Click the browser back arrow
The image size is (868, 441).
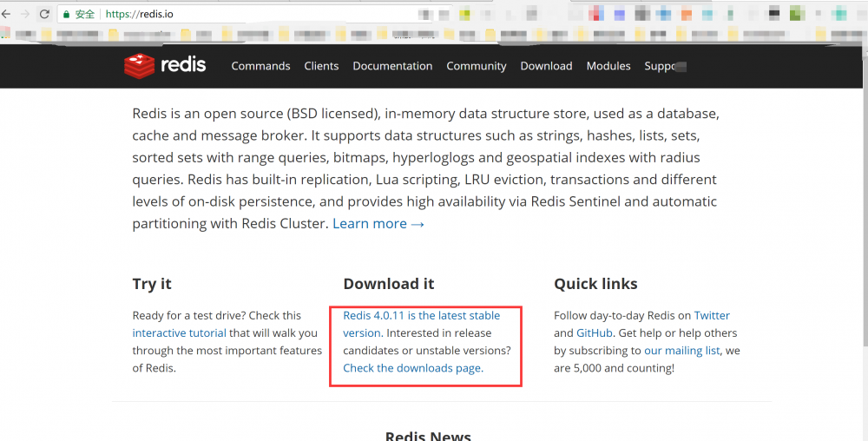[x=6, y=15]
